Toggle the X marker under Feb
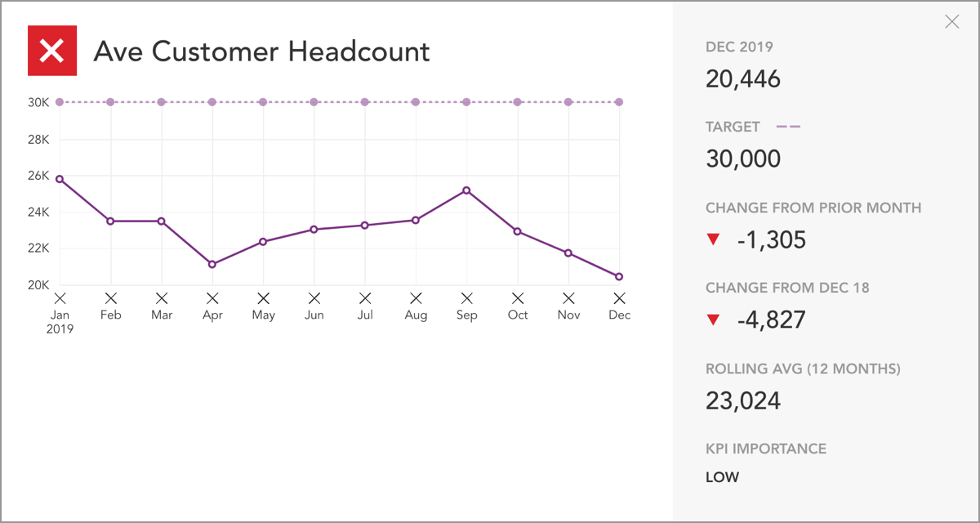Viewport: 980px width, 523px height. point(110,297)
